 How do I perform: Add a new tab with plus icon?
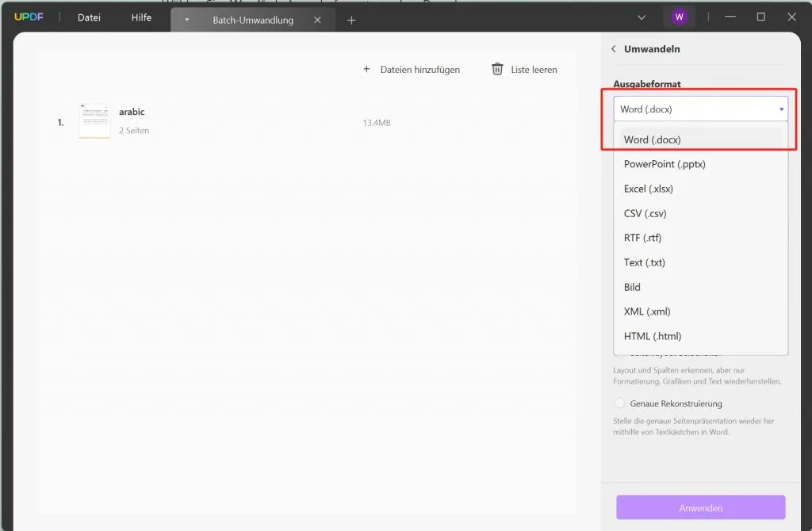pos(351,20)
